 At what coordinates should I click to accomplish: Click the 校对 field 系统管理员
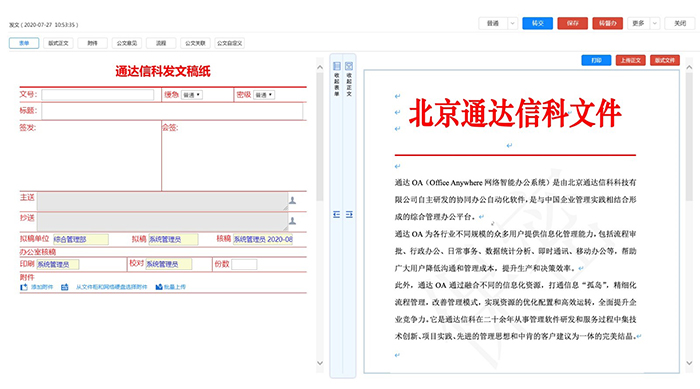[x=169, y=264]
